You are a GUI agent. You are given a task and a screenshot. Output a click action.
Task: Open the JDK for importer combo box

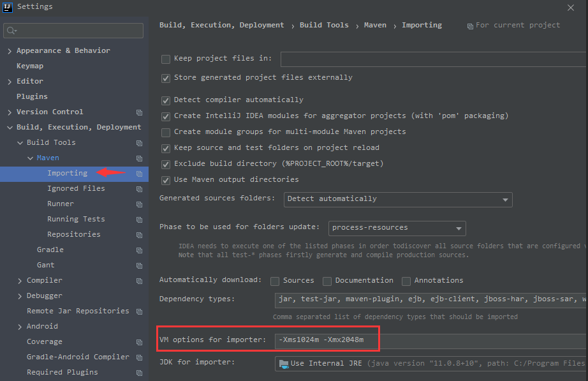coord(431,364)
